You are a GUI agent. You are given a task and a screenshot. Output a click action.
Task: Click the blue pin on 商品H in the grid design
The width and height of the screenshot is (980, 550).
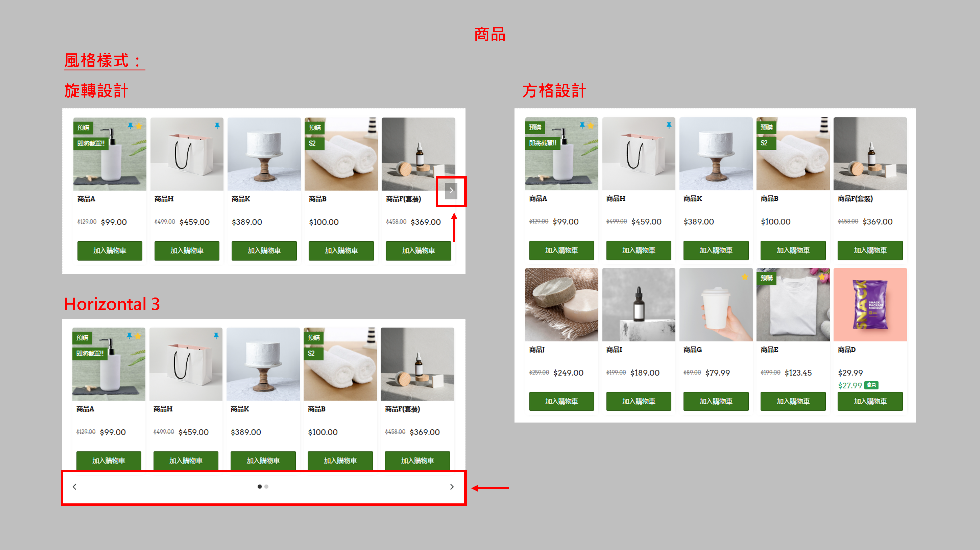coord(669,125)
